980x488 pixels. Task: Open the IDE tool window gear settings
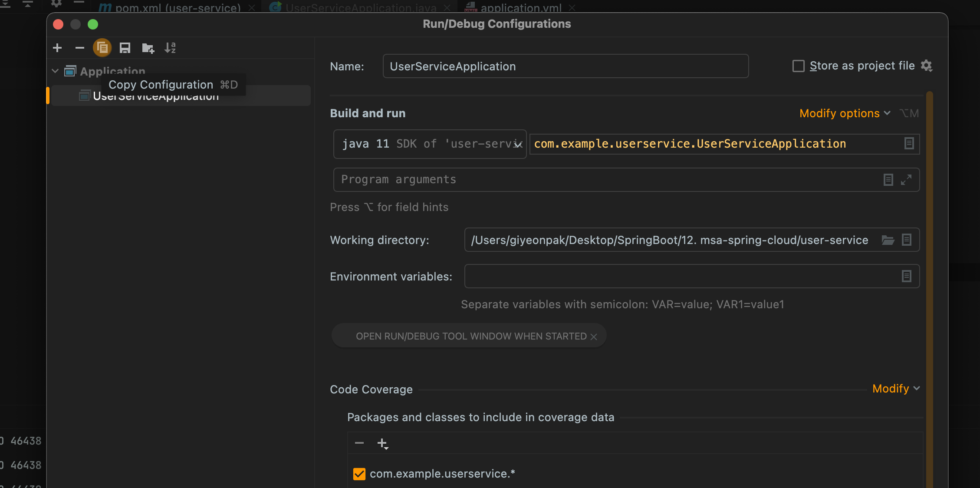click(x=56, y=3)
